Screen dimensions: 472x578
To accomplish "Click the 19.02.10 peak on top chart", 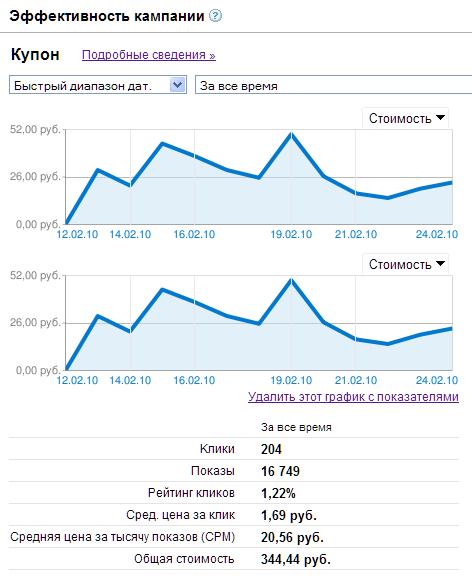I will pyautogui.click(x=291, y=135).
